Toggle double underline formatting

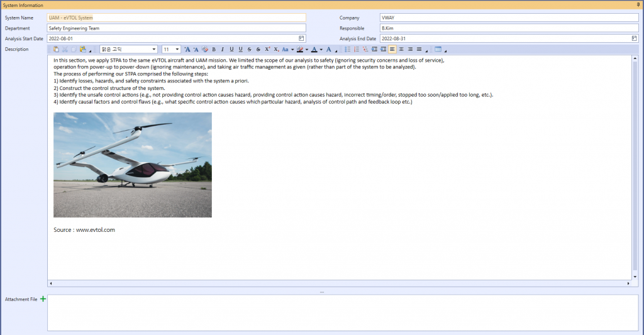coord(240,49)
